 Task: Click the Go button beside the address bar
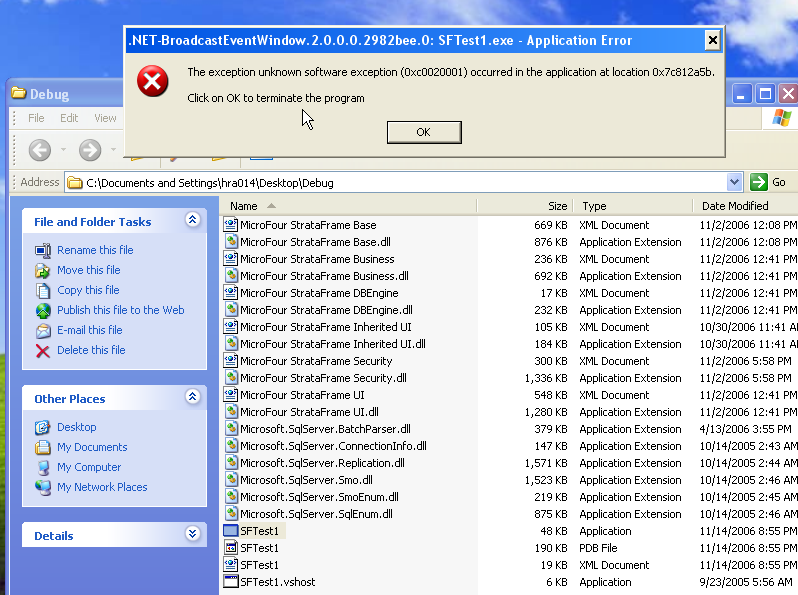click(770, 182)
